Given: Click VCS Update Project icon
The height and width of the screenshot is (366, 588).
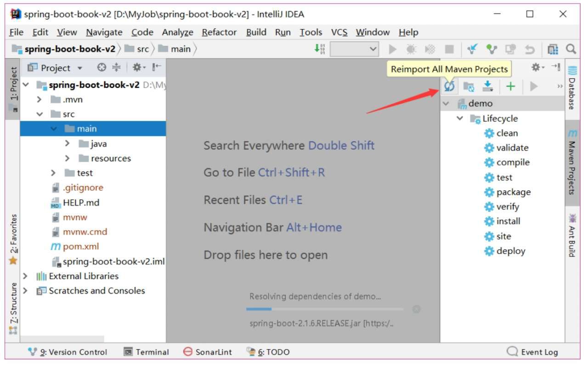Looking at the screenshot, I should [x=473, y=49].
